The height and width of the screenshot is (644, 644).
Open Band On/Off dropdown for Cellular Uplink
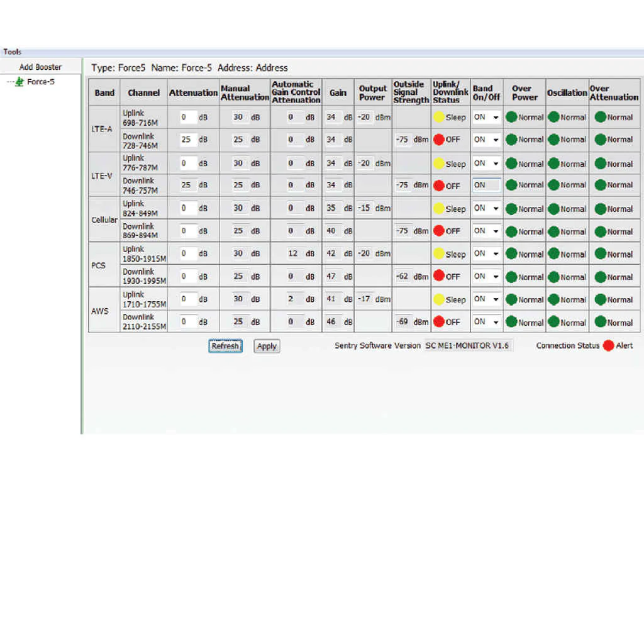[x=486, y=208]
